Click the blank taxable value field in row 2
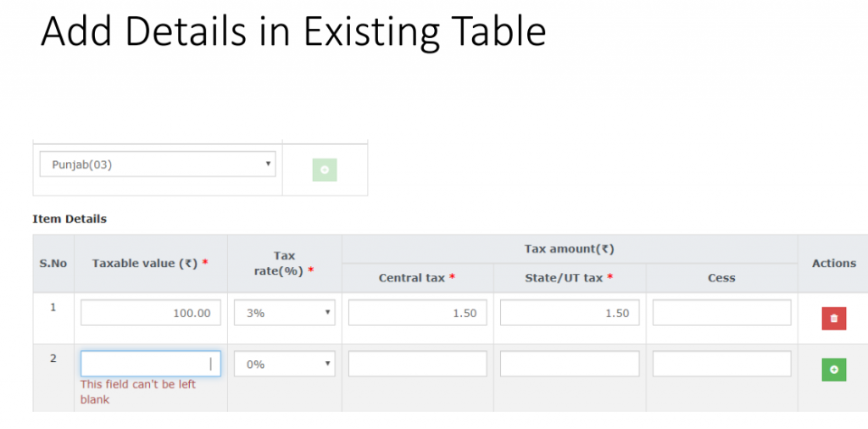Viewport: 868px width, 429px height. click(151, 364)
